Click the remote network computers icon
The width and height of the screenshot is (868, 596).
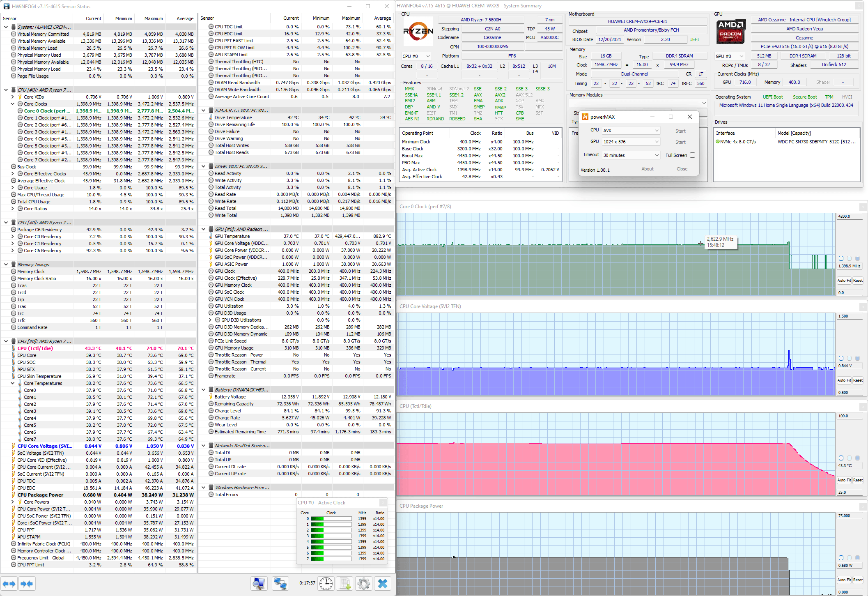[x=280, y=583]
